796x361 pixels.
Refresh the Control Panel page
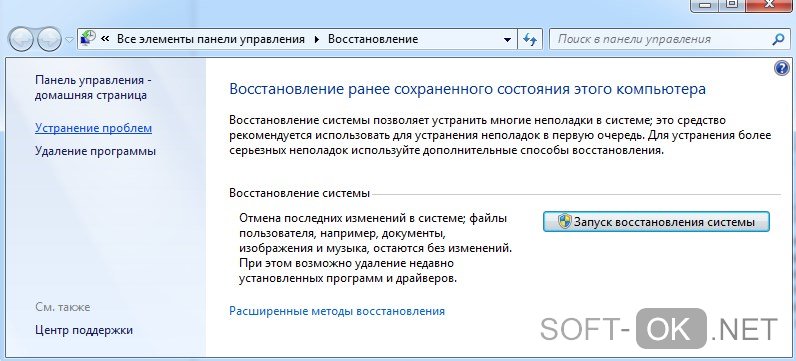(530, 40)
